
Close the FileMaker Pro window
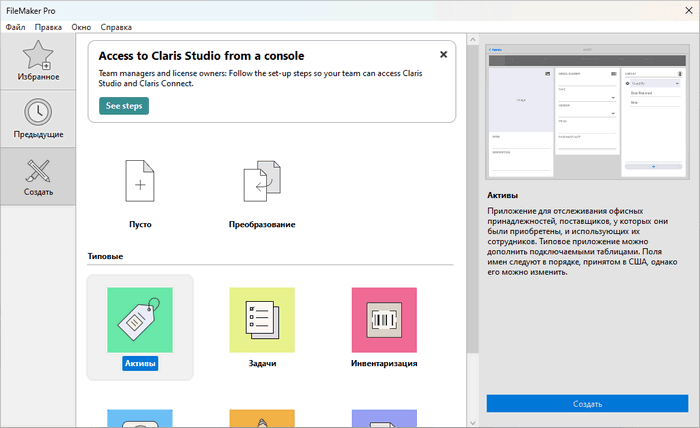point(688,10)
